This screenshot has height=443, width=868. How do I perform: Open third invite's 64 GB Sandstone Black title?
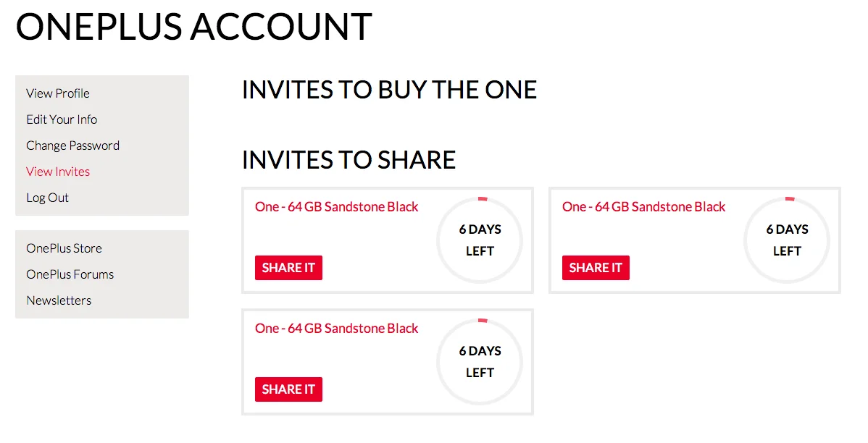tap(337, 329)
